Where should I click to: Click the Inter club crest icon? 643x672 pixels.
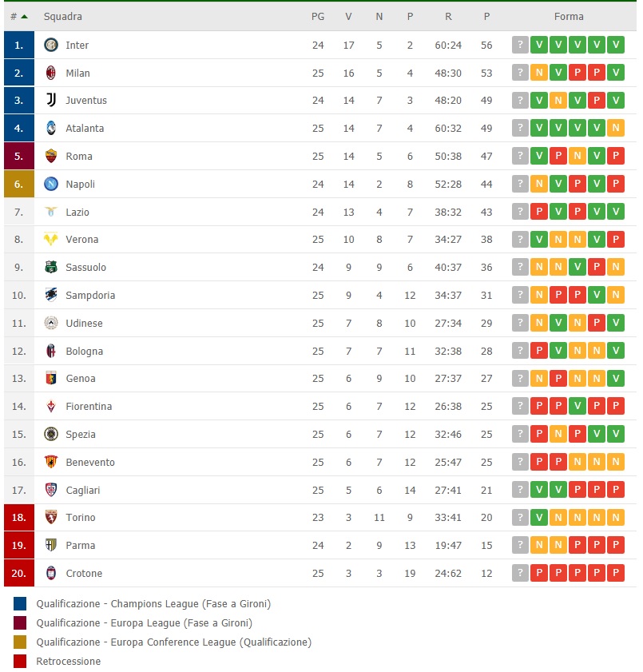(x=51, y=45)
